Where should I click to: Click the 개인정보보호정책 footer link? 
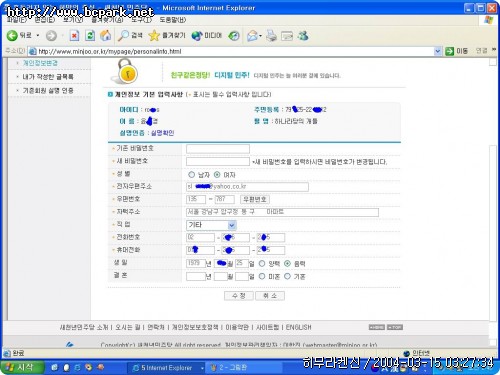pos(195,327)
